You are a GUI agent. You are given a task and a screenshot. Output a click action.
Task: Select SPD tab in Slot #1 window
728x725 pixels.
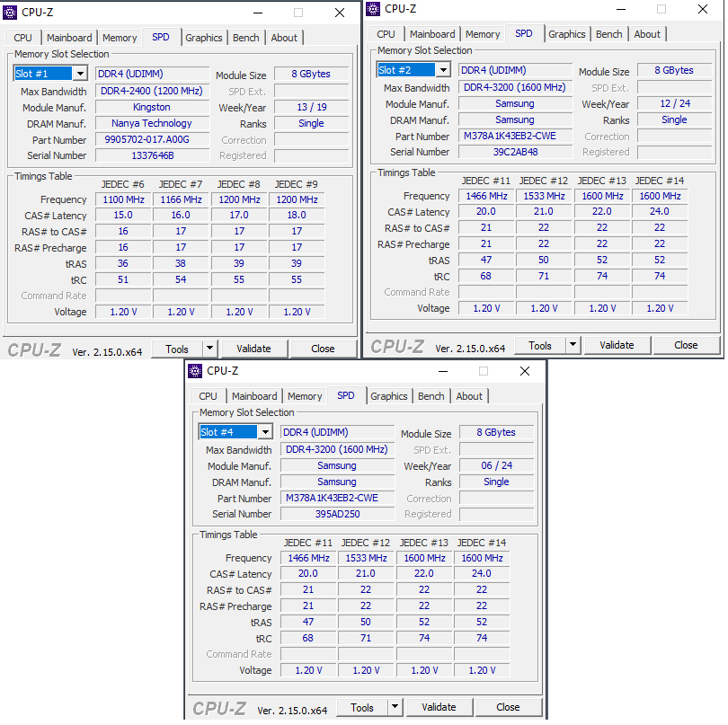click(x=161, y=37)
